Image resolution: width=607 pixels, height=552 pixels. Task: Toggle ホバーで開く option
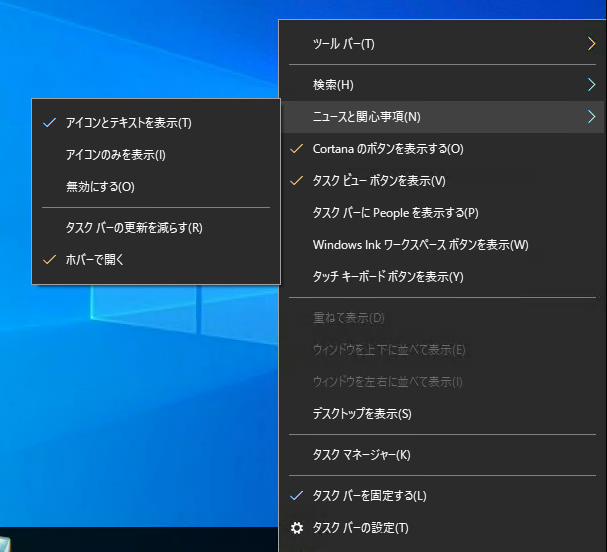click(x=156, y=260)
